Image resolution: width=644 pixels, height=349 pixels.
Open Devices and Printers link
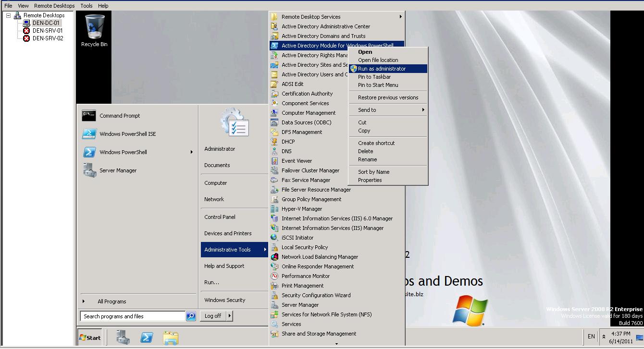228,233
